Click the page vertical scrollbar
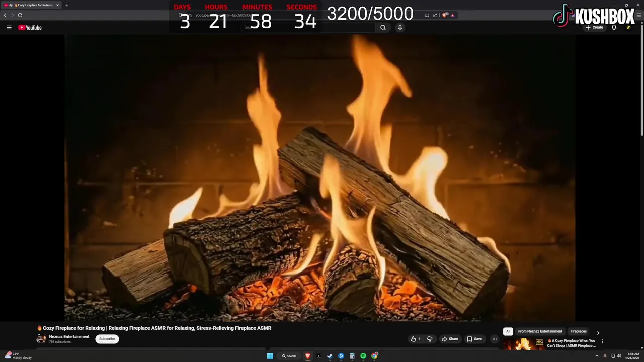The height and width of the screenshot is (362, 644). click(x=641, y=80)
